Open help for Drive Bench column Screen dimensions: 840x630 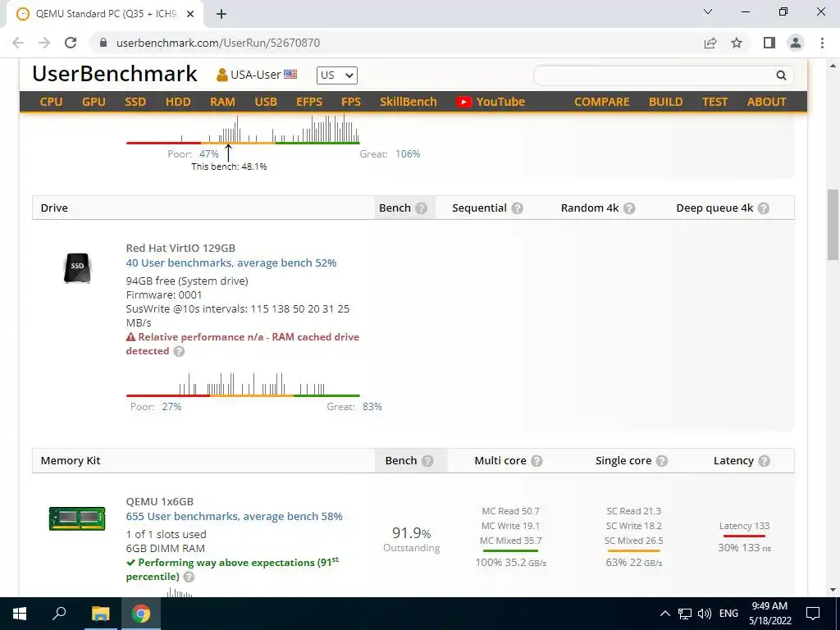click(x=422, y=208)
